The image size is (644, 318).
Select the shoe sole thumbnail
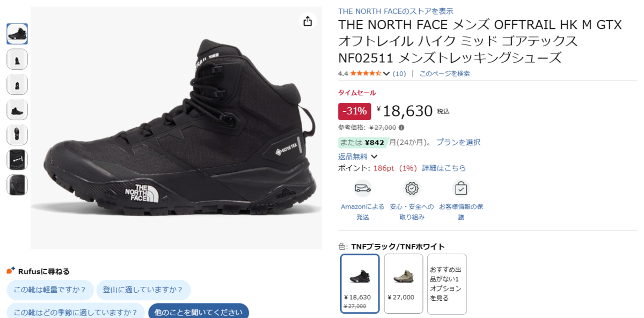click(17, 135)
